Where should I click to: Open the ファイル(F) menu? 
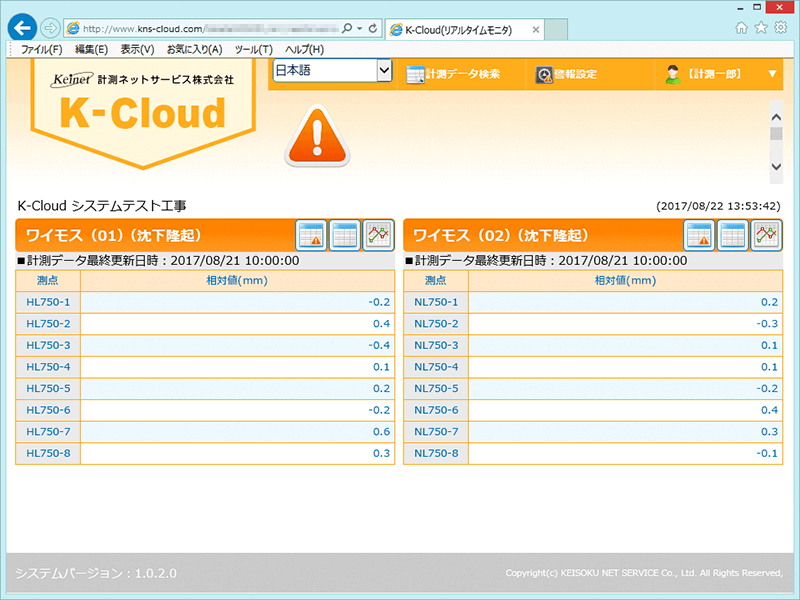41,49
